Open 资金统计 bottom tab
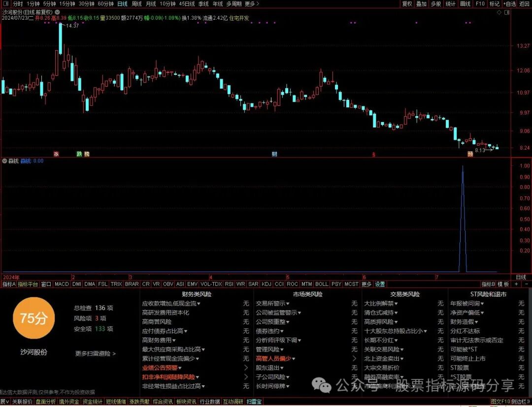Viewport: 532px width, 407px height. tap(93, 402)
